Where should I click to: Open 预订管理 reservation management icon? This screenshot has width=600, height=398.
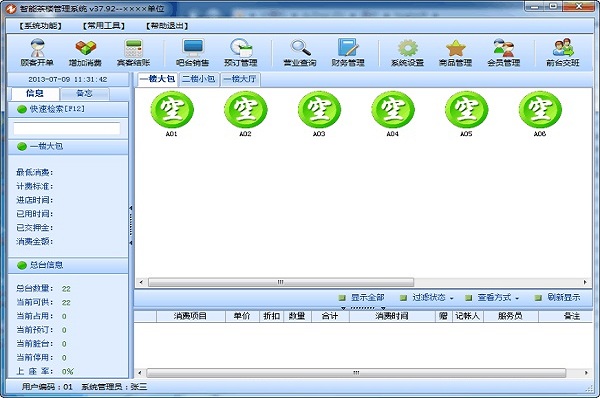click(241, 52)
